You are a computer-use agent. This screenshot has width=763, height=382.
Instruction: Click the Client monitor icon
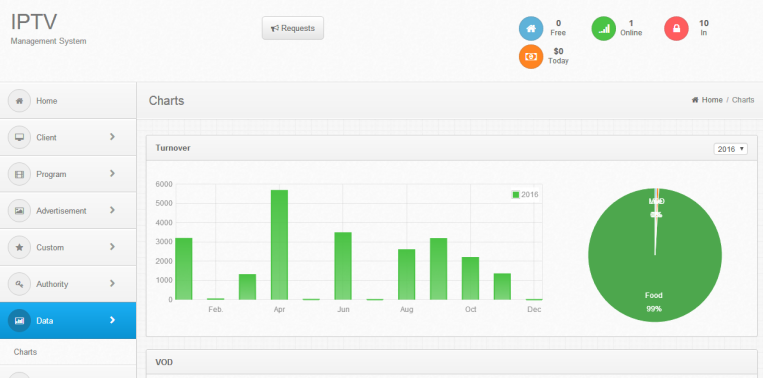pyautogui.click(x=19, y=137)
